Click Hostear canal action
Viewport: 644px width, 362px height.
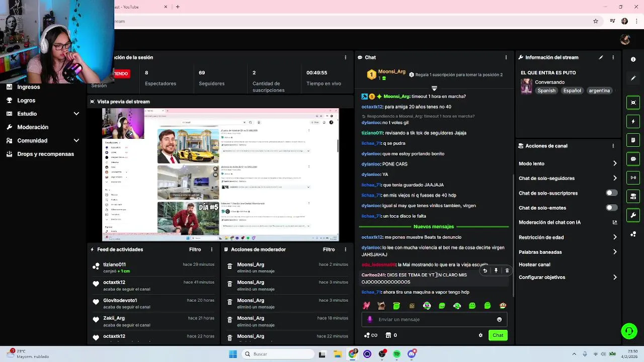pyautogui.click(x=534, y=264)
